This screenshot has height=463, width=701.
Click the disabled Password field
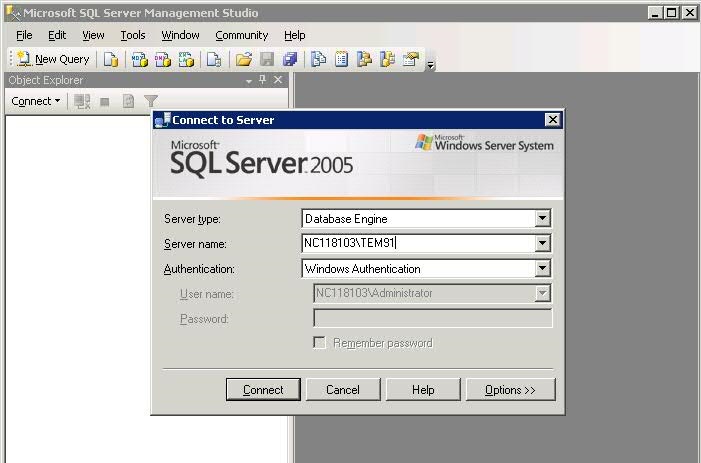433,318
